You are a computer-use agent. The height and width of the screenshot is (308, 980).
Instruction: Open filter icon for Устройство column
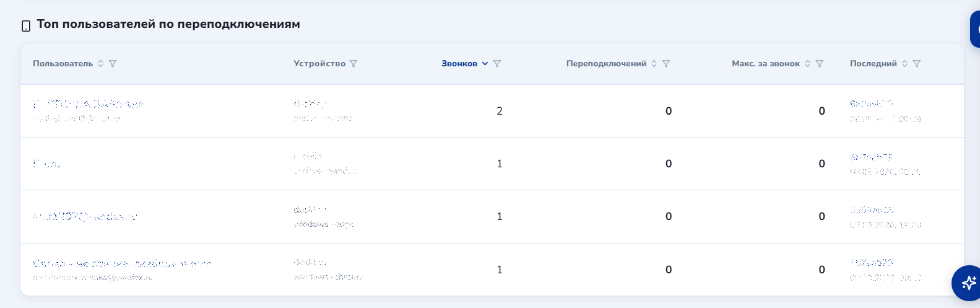coord(353,64)
